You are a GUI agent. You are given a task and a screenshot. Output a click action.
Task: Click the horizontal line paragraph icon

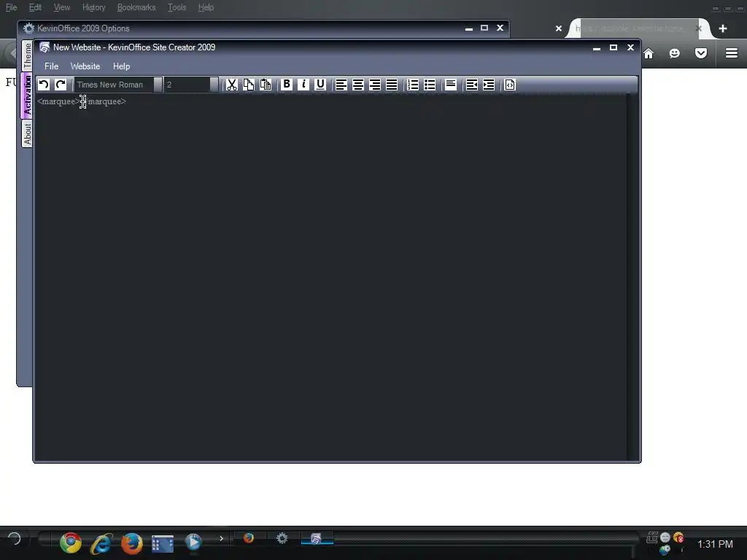tap(451, 85)
